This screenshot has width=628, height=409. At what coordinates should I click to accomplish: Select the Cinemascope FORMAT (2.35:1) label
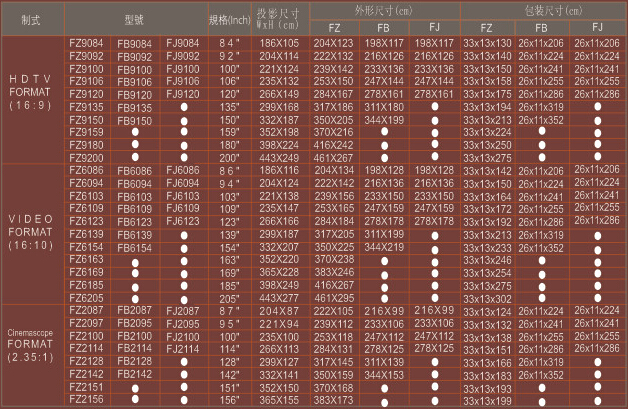(x=30, y=345)
